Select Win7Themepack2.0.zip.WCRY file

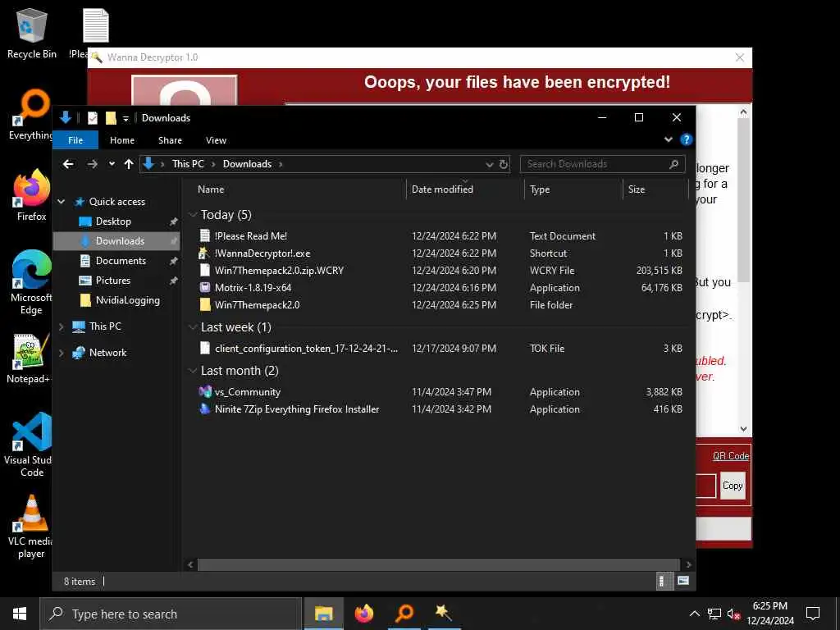pos(279,271)
